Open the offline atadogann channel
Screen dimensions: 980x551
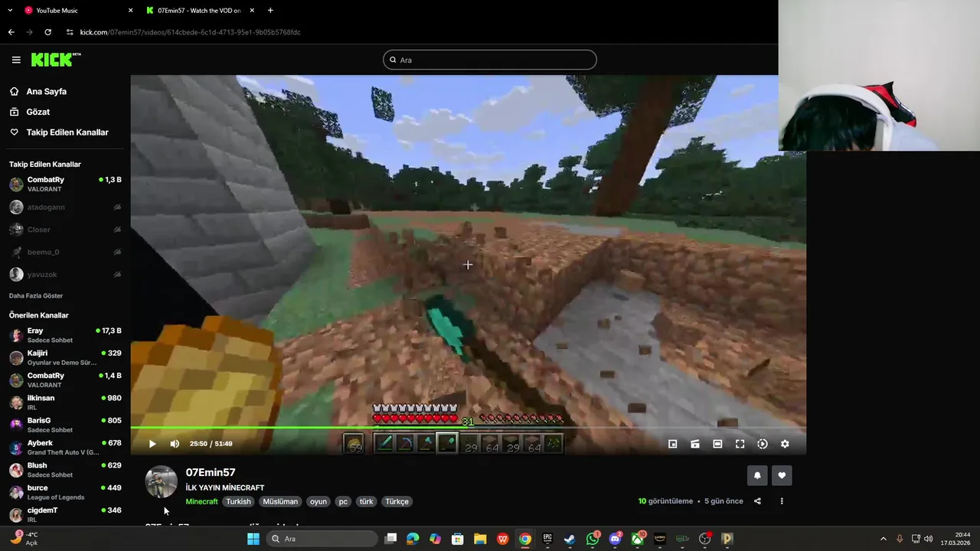click(65, 207)
